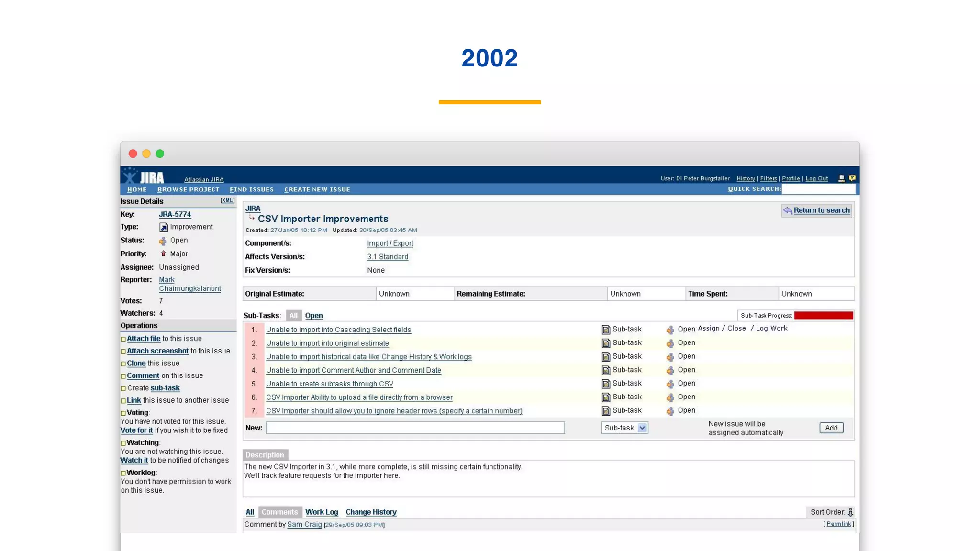
Task: Switch to the Work Log tab
Action: (x=322, y=512)
